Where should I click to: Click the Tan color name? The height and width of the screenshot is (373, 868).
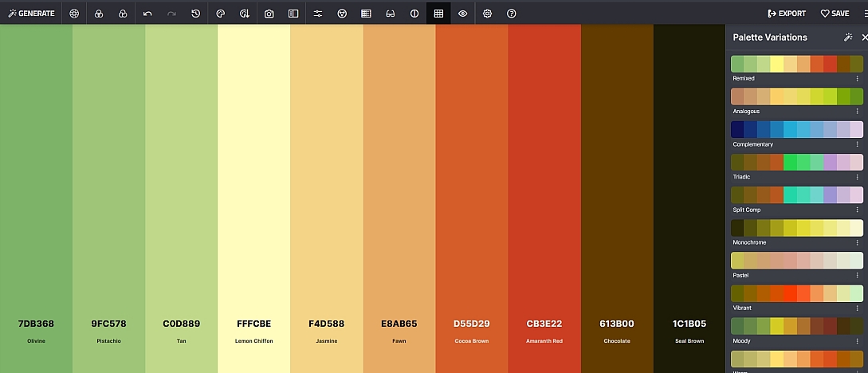click(x=181, y=341)
